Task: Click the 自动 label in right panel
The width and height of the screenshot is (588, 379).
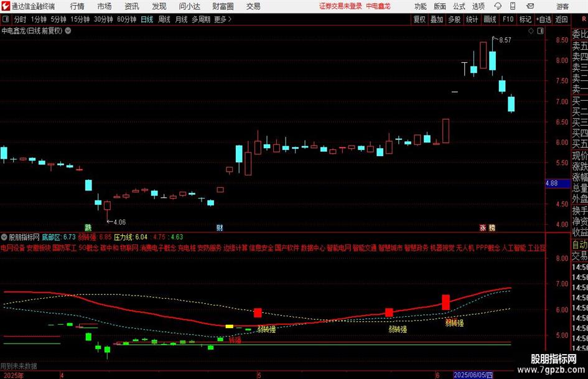Action: pos(579,245)
